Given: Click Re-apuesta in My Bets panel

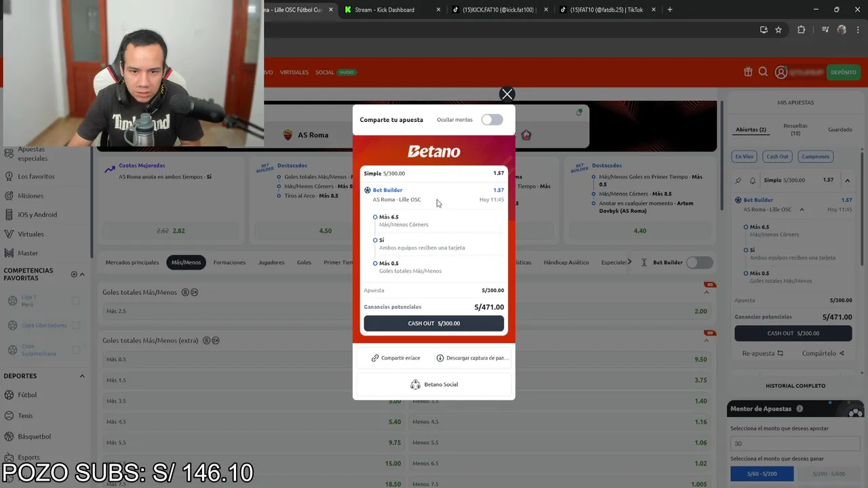Looking at the screenshot, I should click(x=763, y=353).
